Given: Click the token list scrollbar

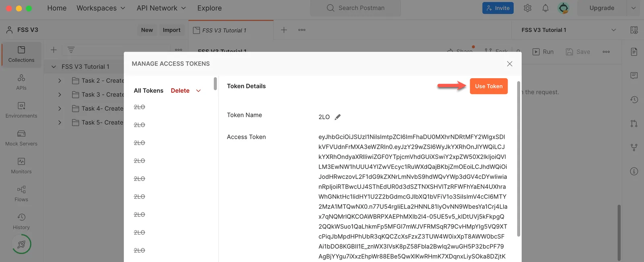Looking at the screenshot, I should [x=215, y=83].
